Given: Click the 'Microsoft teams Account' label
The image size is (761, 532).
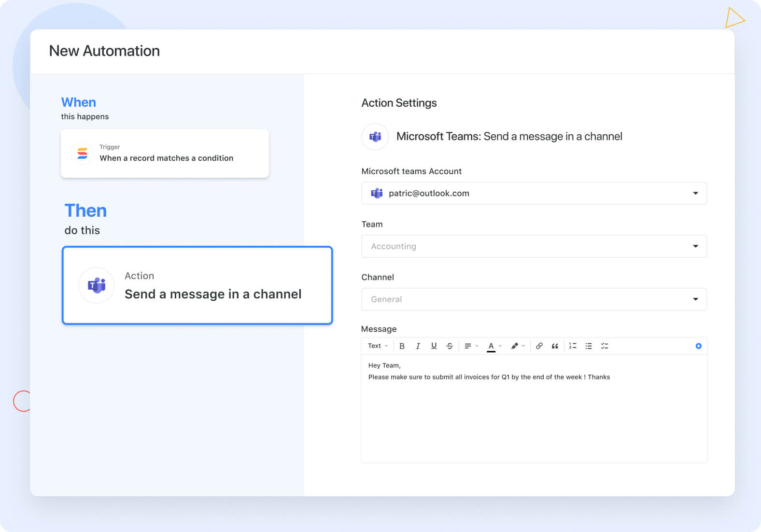Looking at the screenshot, I should coord(411,171).
